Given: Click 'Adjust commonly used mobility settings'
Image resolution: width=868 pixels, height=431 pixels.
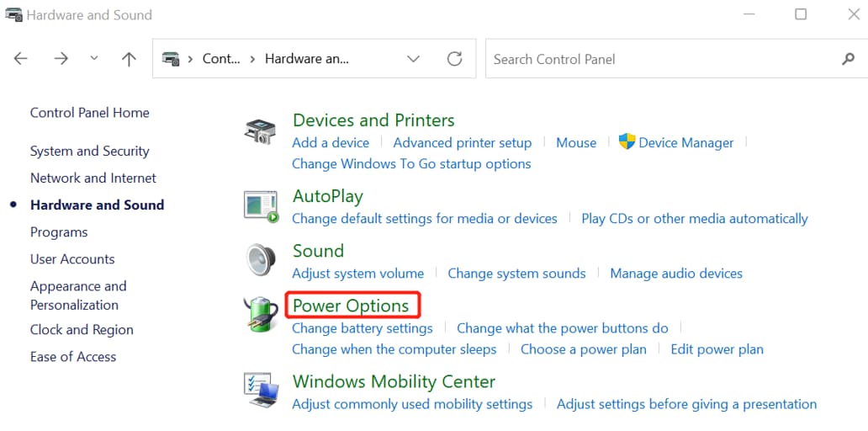Looking at the screenshot, I should 412,404.
